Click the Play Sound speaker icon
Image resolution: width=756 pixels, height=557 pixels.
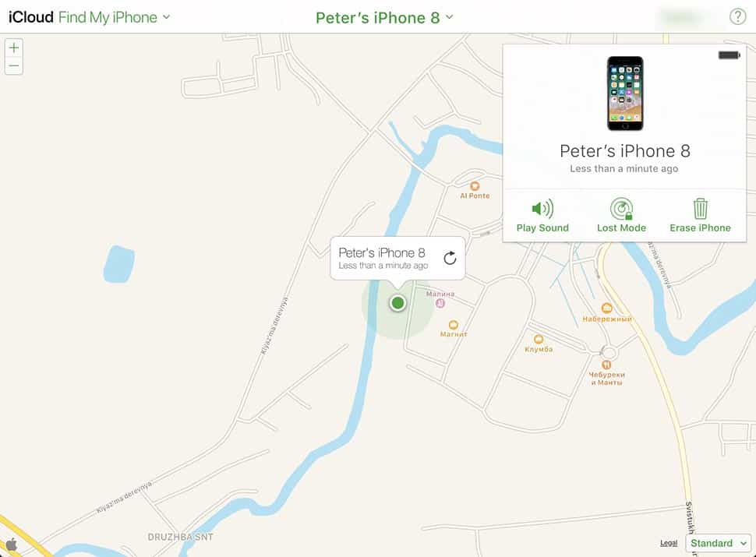pos(542,209)
